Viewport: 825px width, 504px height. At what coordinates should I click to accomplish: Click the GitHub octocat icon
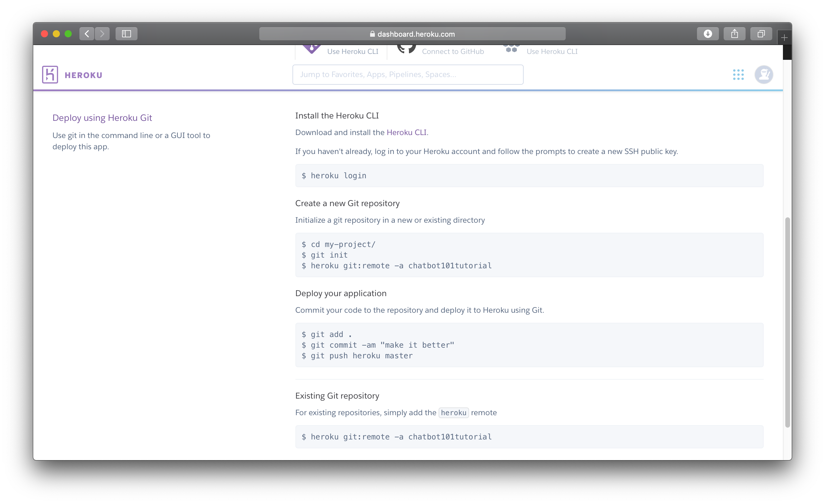click(406, 49)
